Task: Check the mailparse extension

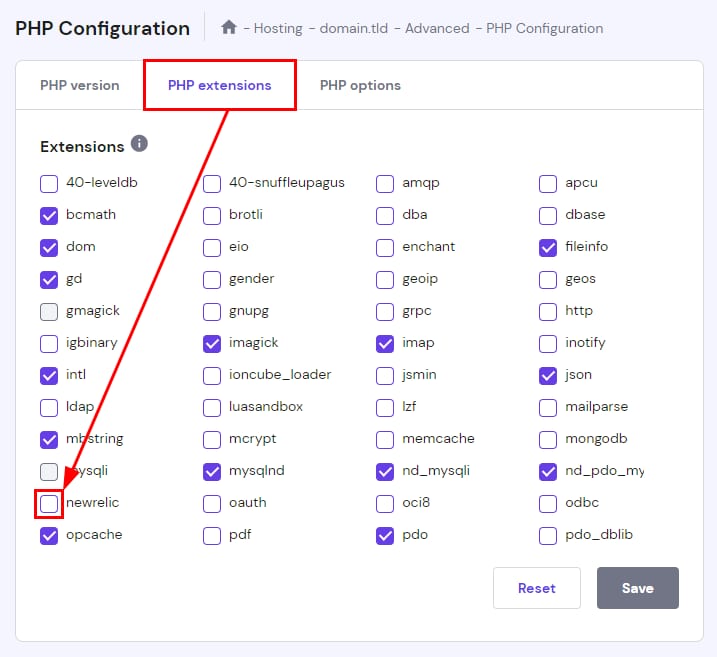Action: pos(548,407)
